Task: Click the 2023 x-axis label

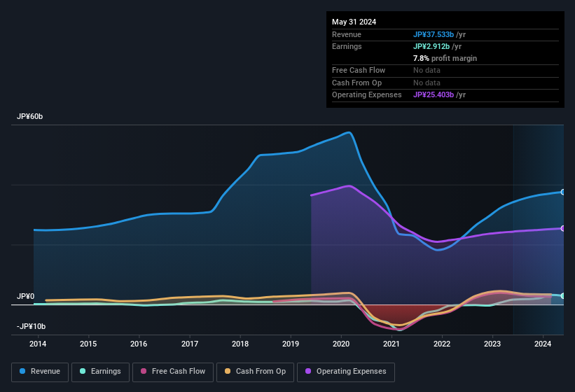Action: [492, 344]
